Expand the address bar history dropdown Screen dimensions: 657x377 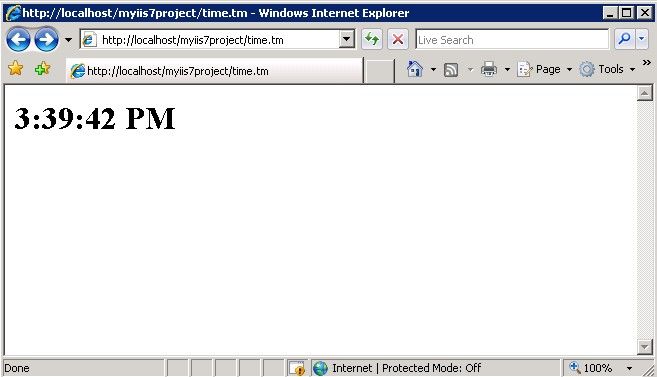pyautogui.click(x=347, y=40)
